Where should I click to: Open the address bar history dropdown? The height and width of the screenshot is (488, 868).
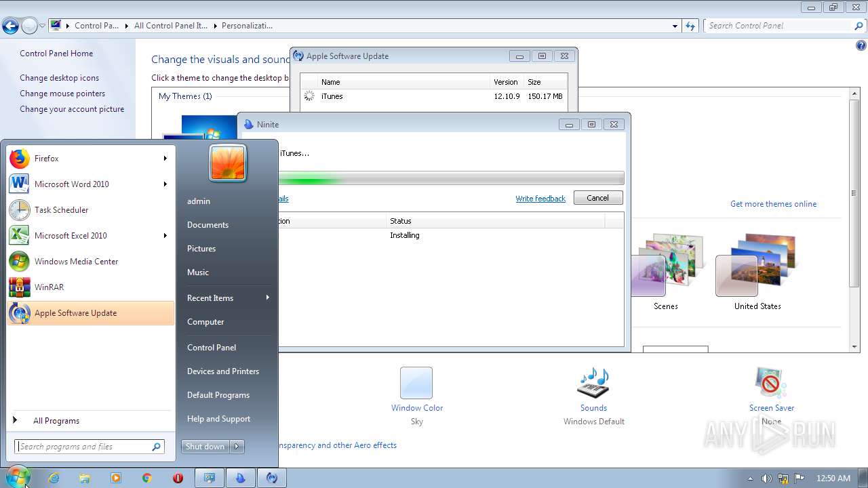(675, 26)
